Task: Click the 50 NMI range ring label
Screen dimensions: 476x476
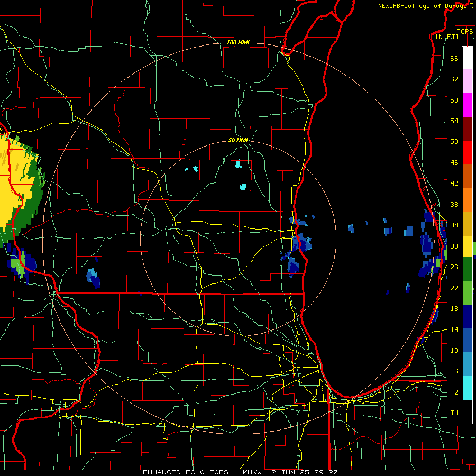Action: [x=238, y=140]
